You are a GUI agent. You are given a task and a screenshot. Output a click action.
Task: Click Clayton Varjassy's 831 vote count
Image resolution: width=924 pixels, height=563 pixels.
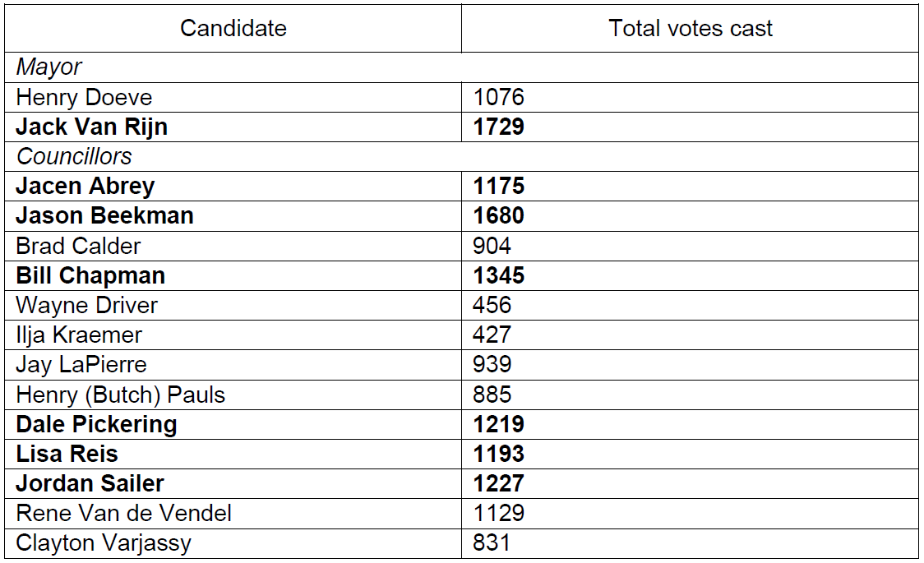[491, 543]
